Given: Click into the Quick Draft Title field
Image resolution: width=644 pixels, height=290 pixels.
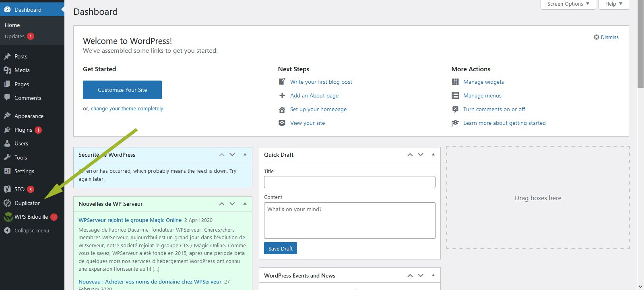Looking at the screenshot, I should (x=349, y=182).
